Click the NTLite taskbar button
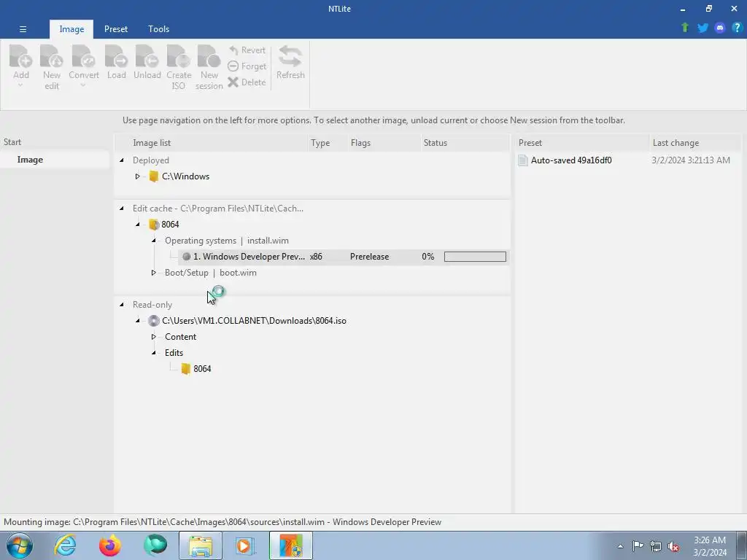Screen dimensions: 747x560 (291, 545)
